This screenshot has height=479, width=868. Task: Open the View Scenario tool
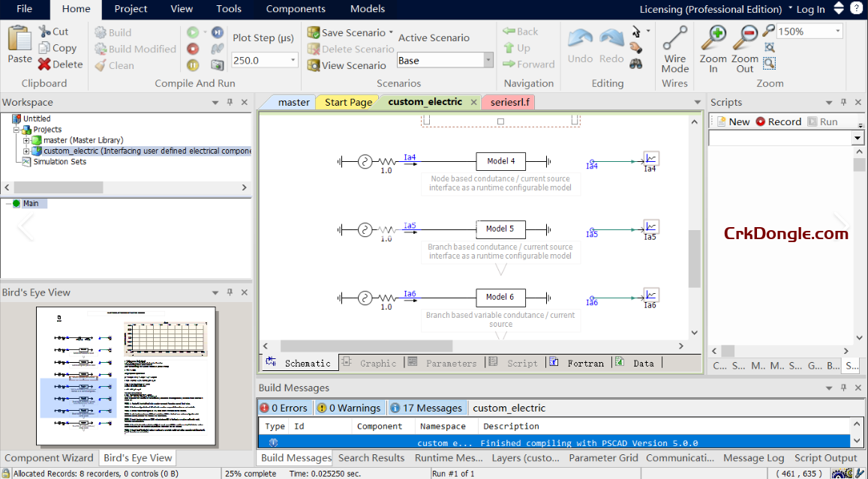[x=347, y=65]
